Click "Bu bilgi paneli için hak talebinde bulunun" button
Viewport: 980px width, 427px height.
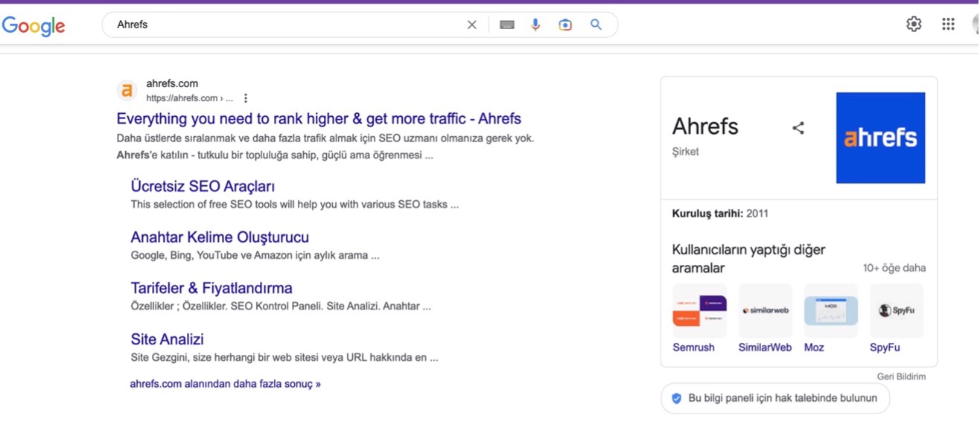click(x=774, y=398)
